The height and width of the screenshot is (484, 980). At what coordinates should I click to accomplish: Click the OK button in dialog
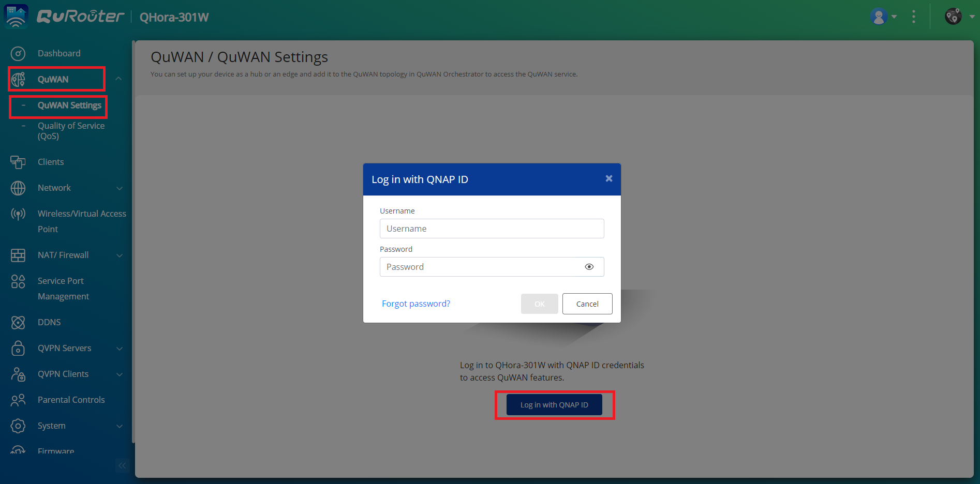coord(540,304)
